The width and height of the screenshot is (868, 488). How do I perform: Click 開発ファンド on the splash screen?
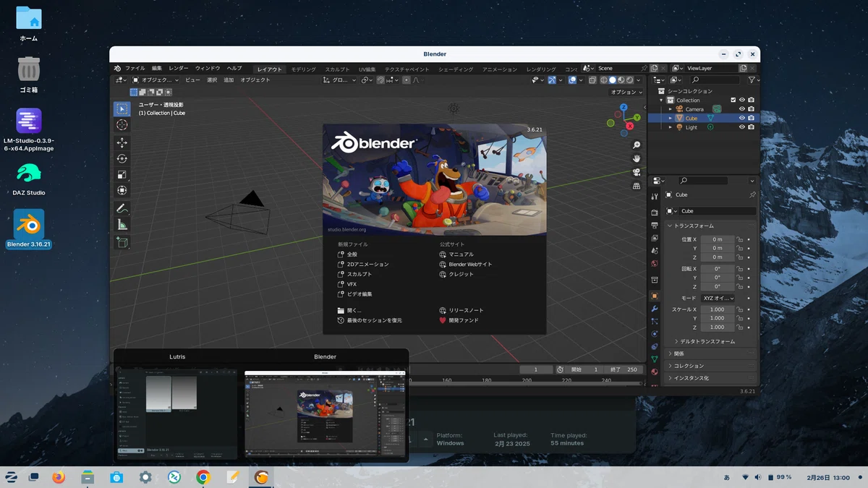point(459,320)
